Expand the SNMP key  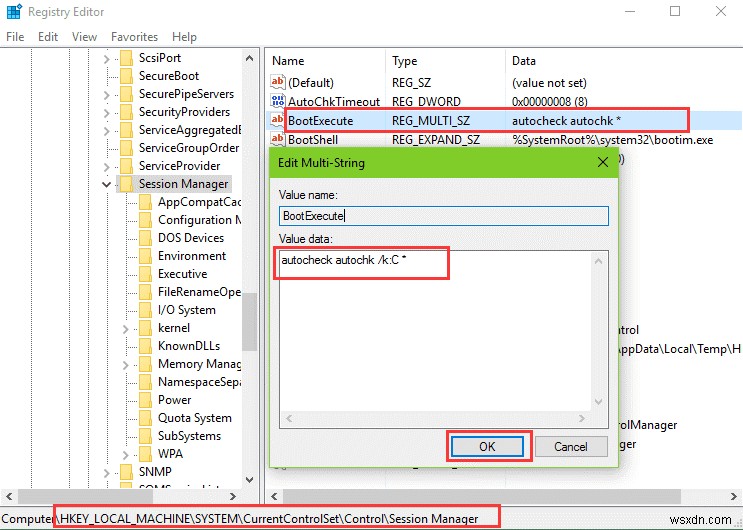pyautogui.click(x=107, y=473)
